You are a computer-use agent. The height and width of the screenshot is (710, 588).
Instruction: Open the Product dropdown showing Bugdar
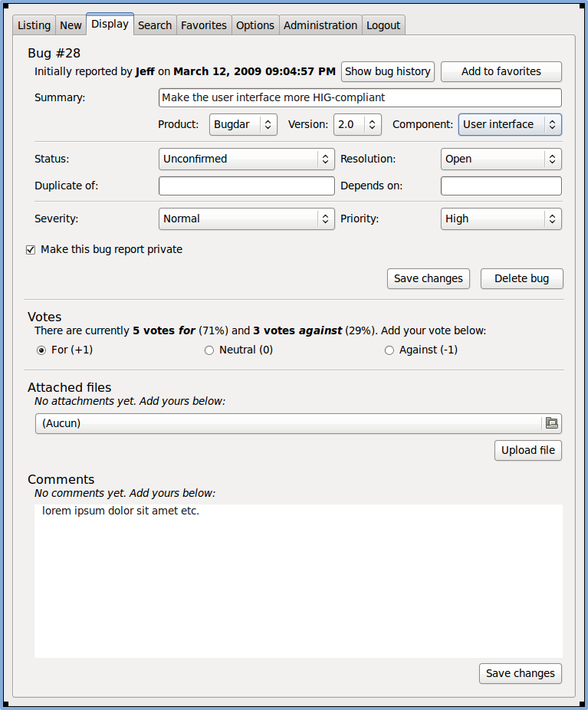(x=243, y=125)
